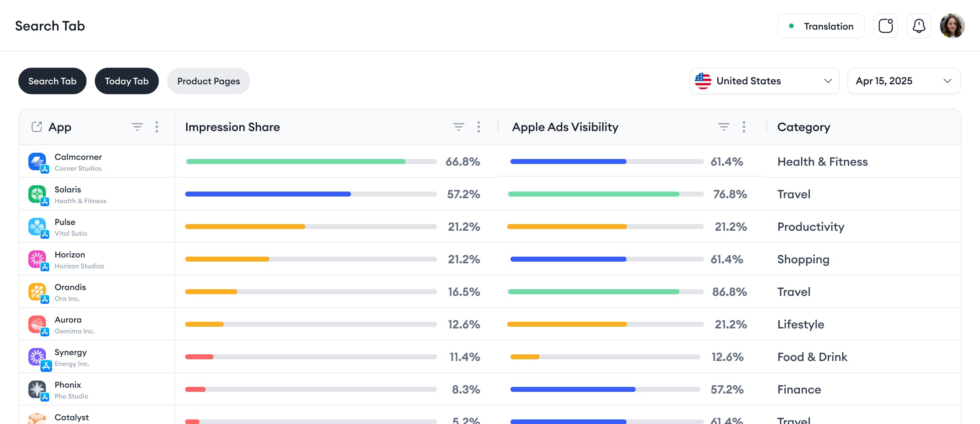Viewport: 980px width, 424px height.
Task: Open the three-dot menu on App column
Action: point(157,126)
